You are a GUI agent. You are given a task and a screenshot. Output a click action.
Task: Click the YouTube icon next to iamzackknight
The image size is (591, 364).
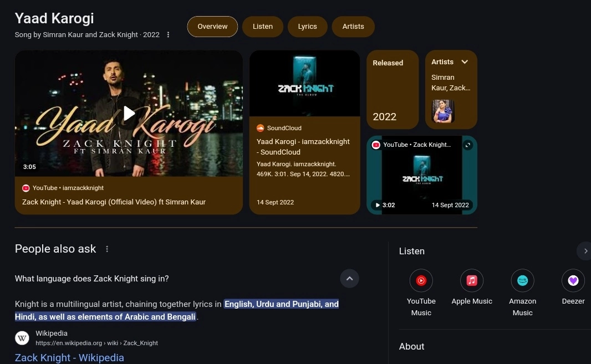[26, 188]
